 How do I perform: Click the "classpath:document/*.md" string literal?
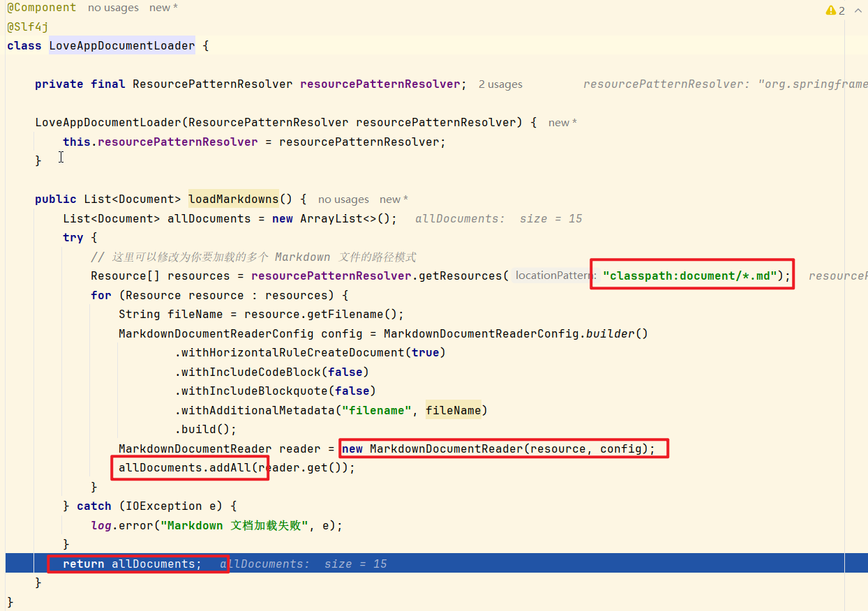click(x=690, y=276)
